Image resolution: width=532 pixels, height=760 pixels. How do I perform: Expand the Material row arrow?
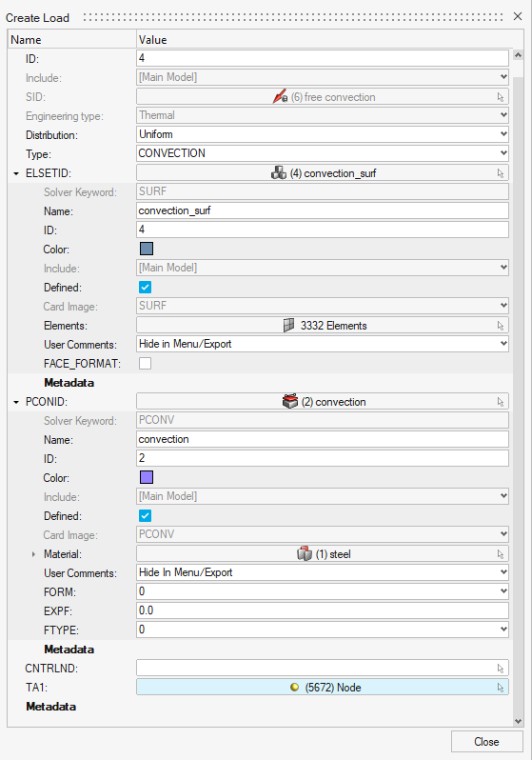(33, 554)
